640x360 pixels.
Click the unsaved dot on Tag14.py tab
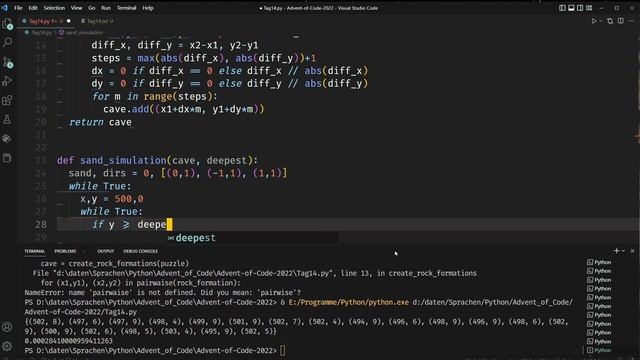tap(69, 21)
